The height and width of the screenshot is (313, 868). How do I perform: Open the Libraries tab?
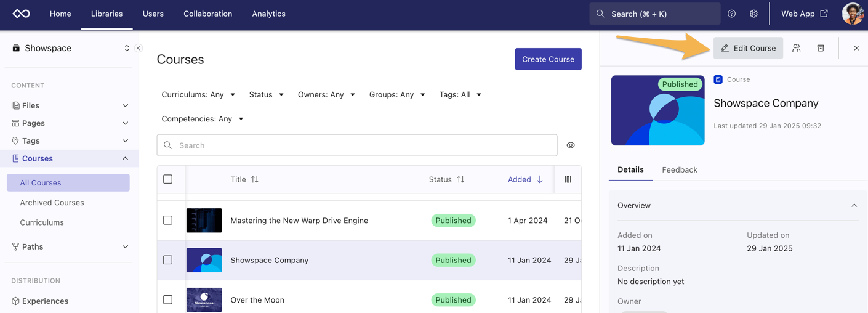click(x=107, y=14)
